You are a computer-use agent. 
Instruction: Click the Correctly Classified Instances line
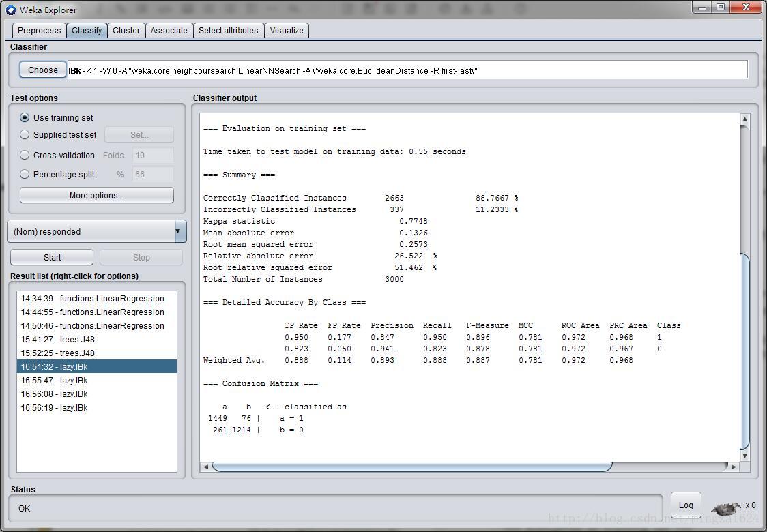click(x=360, y=198)
